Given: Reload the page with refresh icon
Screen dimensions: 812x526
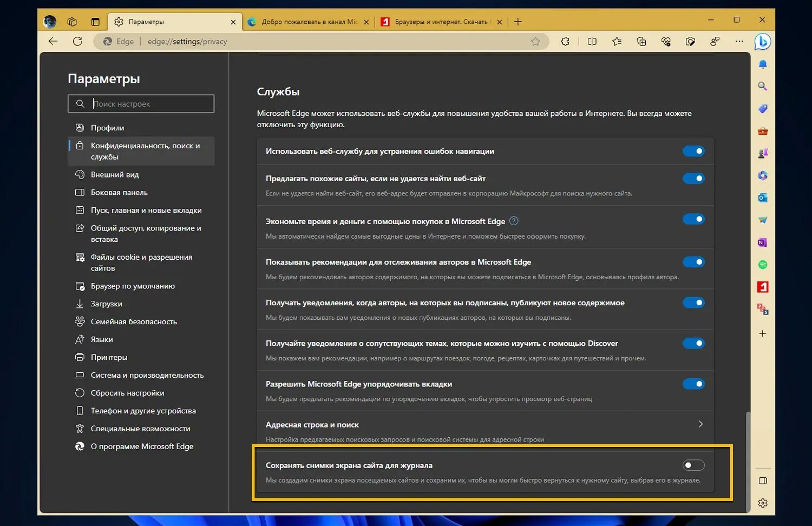Looking at the screenshot, I should tap(77, 41).
